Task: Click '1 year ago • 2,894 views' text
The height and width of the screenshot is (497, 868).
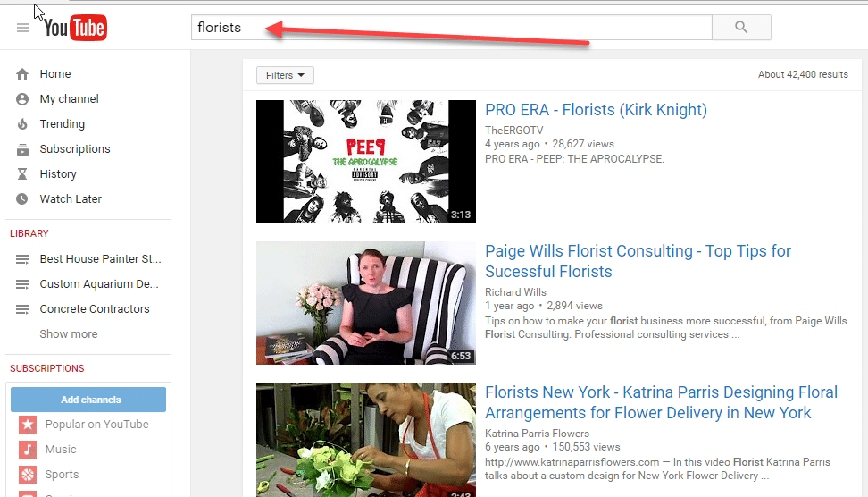Action: 544,306
